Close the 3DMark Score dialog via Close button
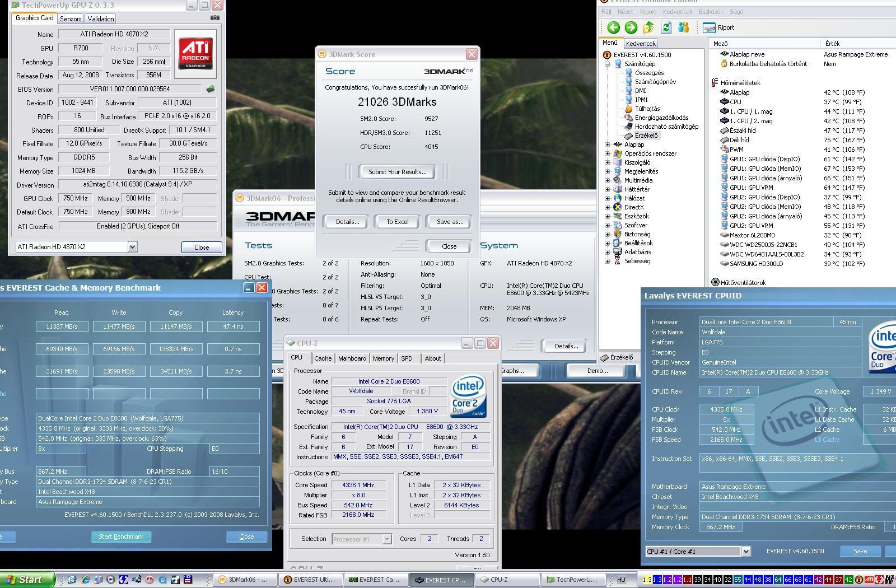This screenshot has height=588, width=896. pyautogui.click(x=449, y=246)
